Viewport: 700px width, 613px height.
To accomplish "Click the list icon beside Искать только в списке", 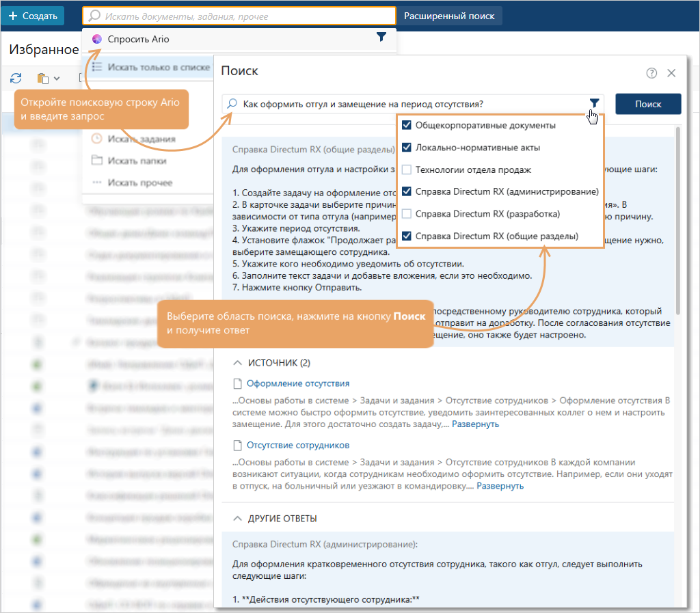I will tap(97, 67).
